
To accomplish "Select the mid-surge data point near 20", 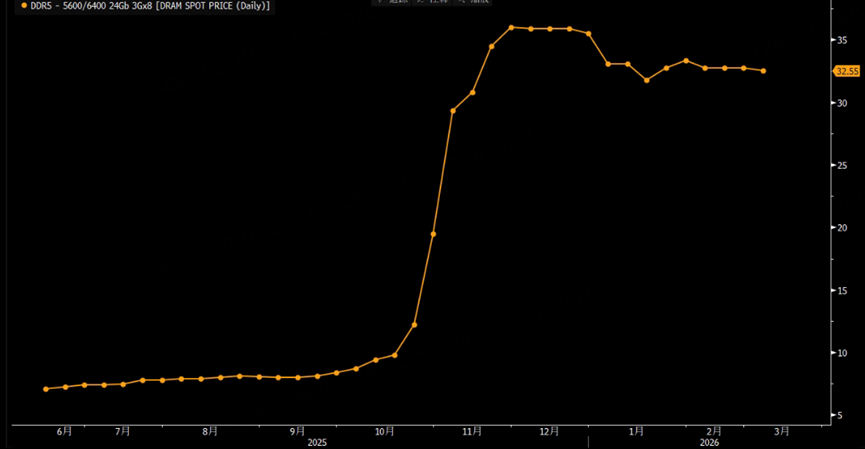I will tap(433, 234).
